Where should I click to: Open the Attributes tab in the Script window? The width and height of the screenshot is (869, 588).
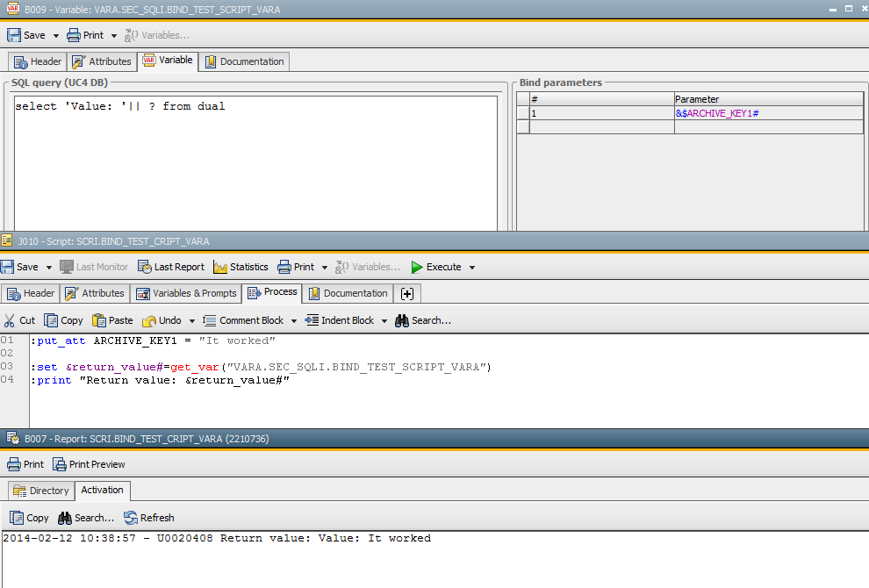point(95,293)
